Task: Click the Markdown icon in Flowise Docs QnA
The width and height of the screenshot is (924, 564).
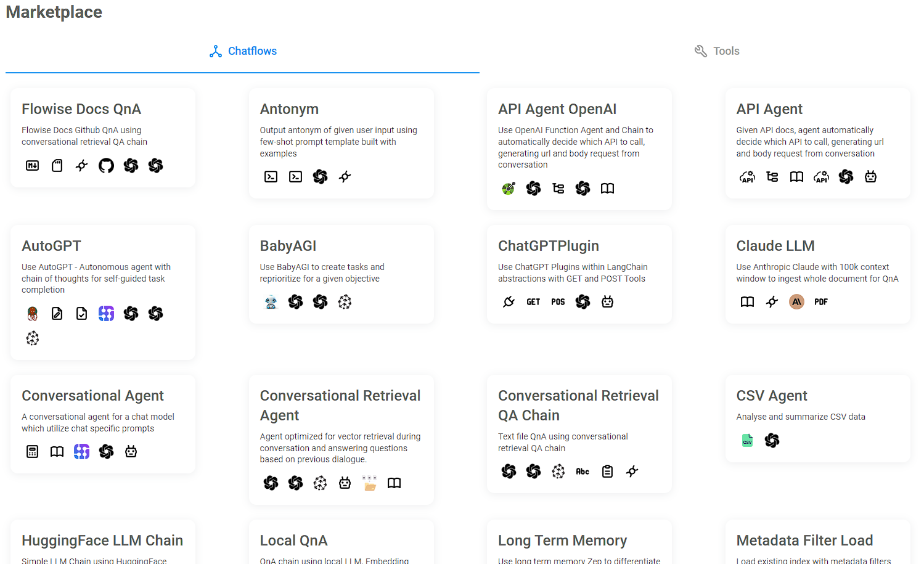Action: [33, 165]
